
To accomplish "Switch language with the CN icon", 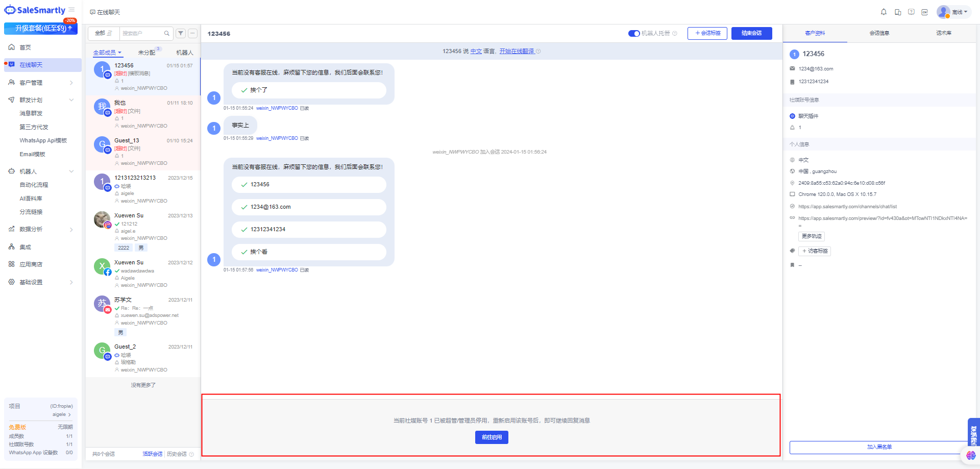I will pos(924,12).
